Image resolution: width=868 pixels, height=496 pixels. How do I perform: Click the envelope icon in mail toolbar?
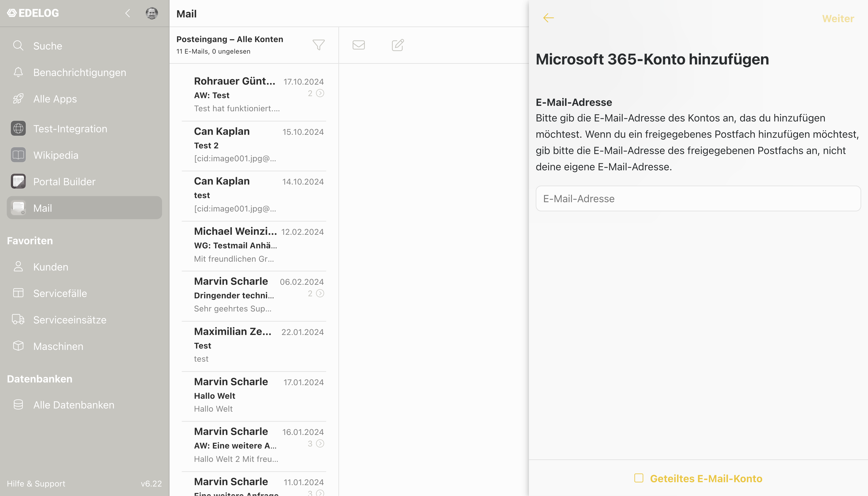coord(359,45)
